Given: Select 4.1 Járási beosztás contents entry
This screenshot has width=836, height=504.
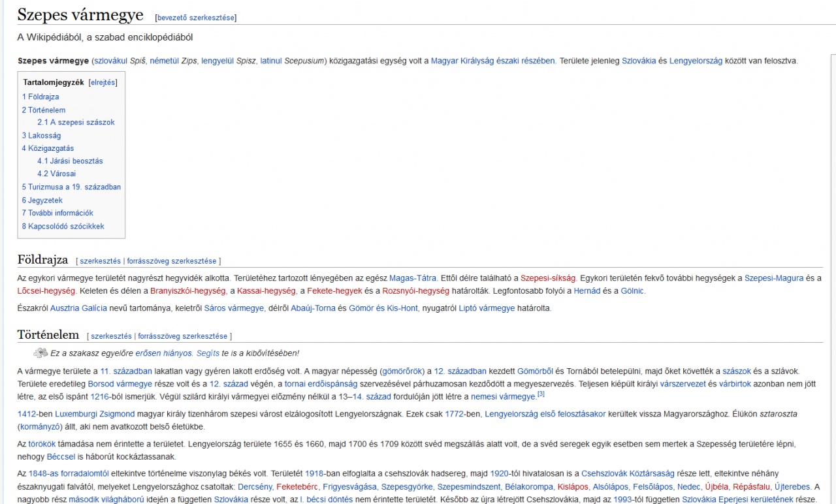Looking at the screenshot, I should coord(70,161).
